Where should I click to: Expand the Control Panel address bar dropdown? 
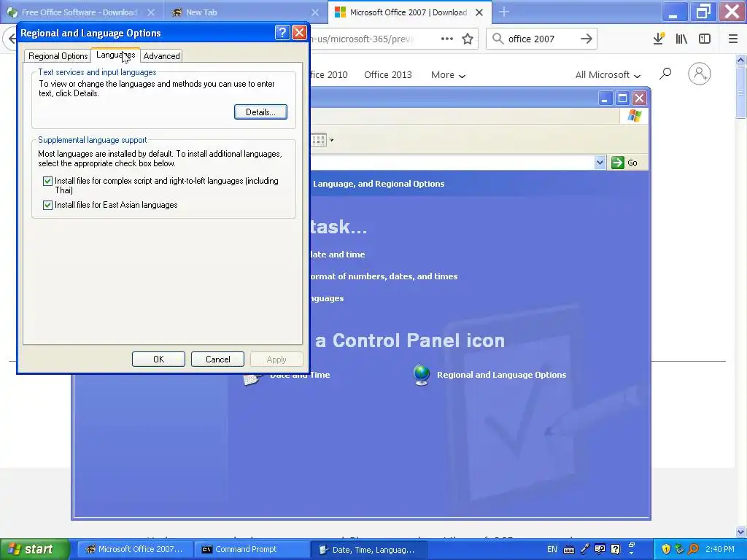point(600,163)
